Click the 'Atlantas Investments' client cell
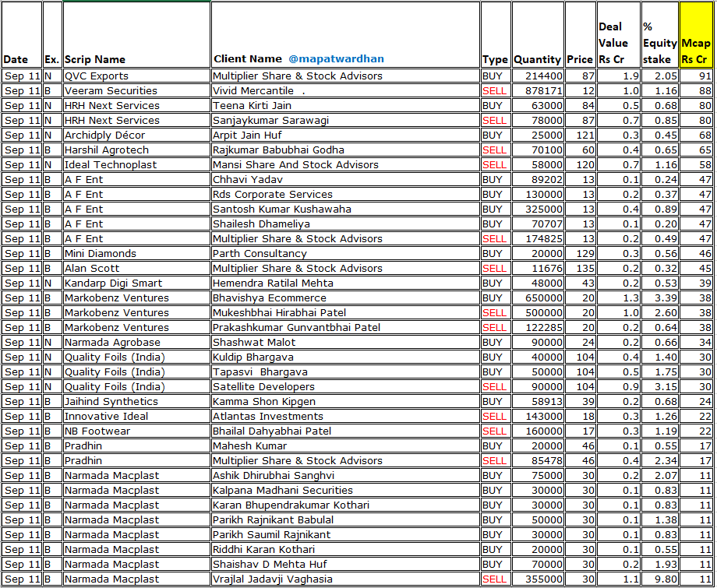 345,416
